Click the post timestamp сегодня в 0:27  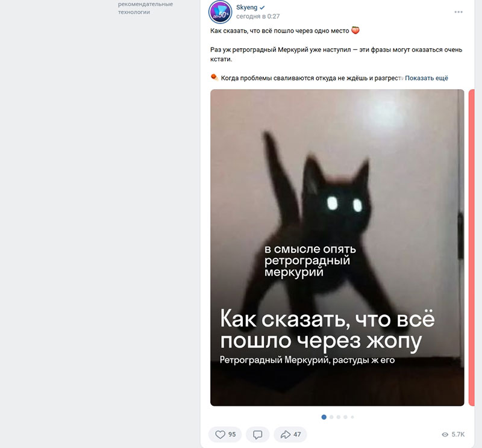click(258, 16)
